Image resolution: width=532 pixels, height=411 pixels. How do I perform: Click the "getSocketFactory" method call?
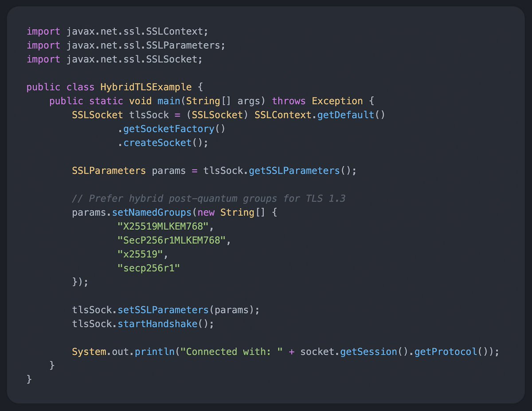168,129
